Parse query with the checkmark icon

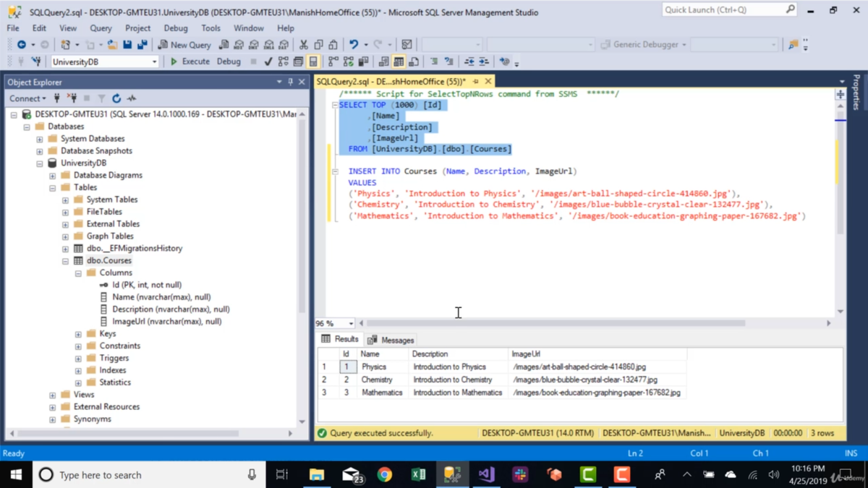(x=268, y=62)
